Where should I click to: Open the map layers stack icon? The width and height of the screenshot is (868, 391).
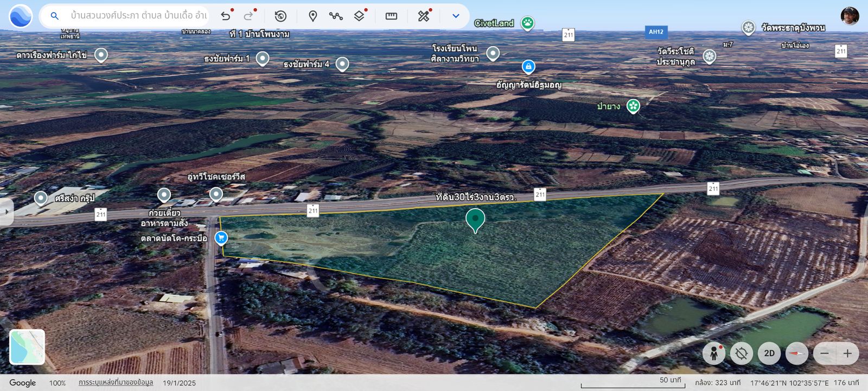(359, 16)
